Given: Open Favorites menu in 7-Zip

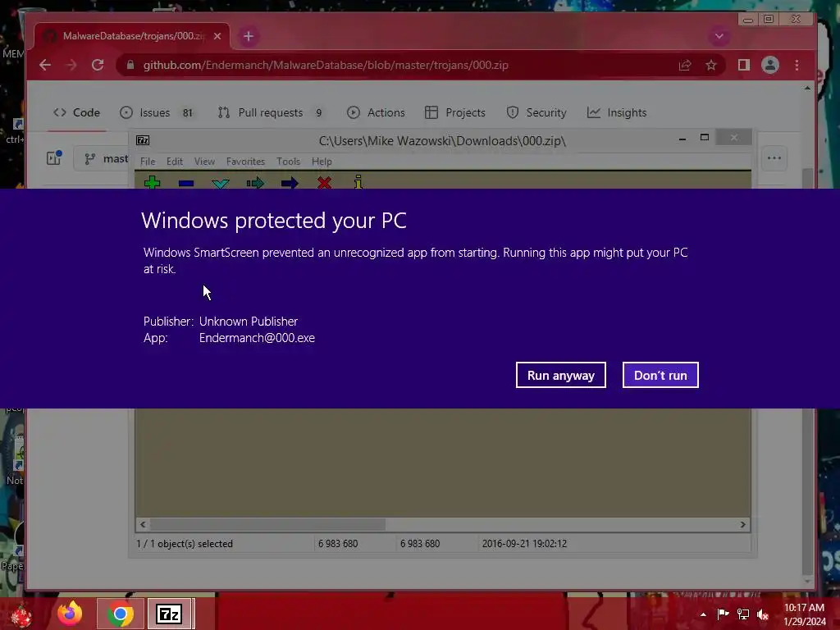Looking at the screenshot, I should [x=245, y=162].
